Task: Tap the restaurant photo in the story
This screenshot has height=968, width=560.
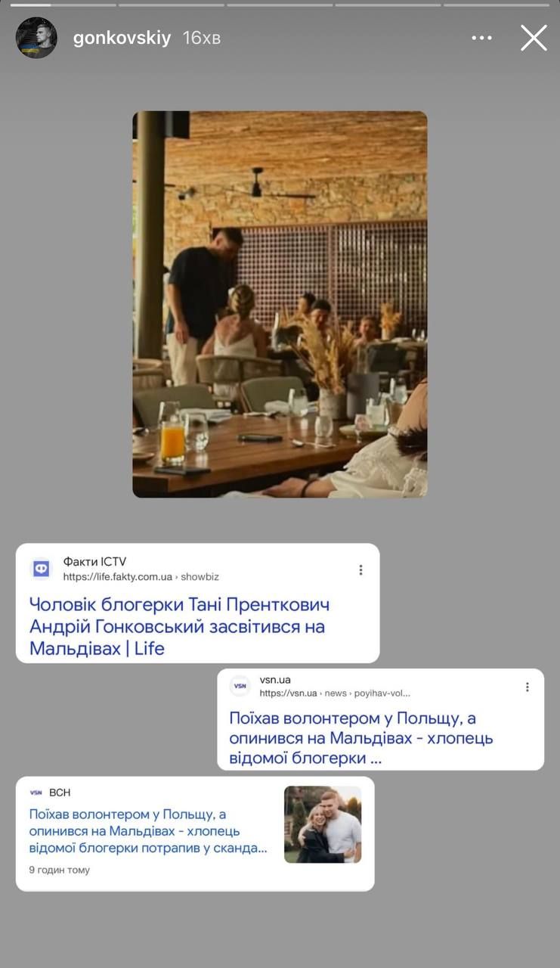Action: [280, 304]
